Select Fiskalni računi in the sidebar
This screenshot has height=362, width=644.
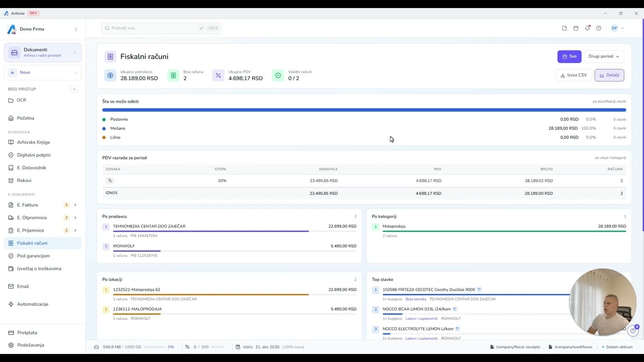pyautogui.click(x=43, y=243)
